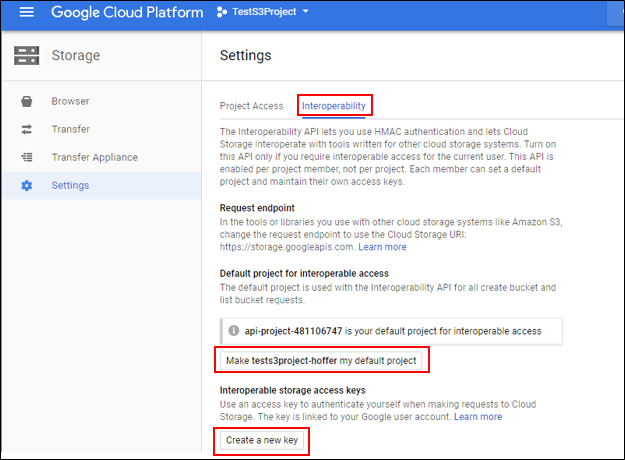Open the hamburger navigation menu
This screenshot has height=460, width=625.
(x=27, y=13)
